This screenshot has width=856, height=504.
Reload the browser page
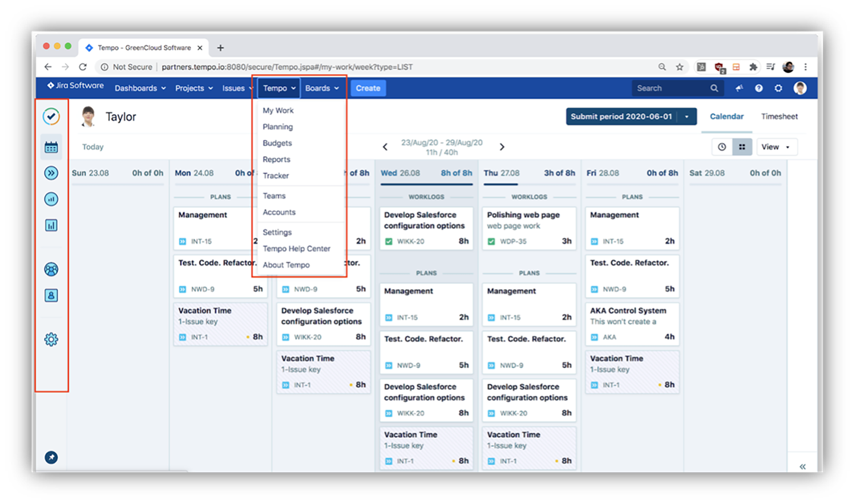pyautogui.click(x=83, y=67)
